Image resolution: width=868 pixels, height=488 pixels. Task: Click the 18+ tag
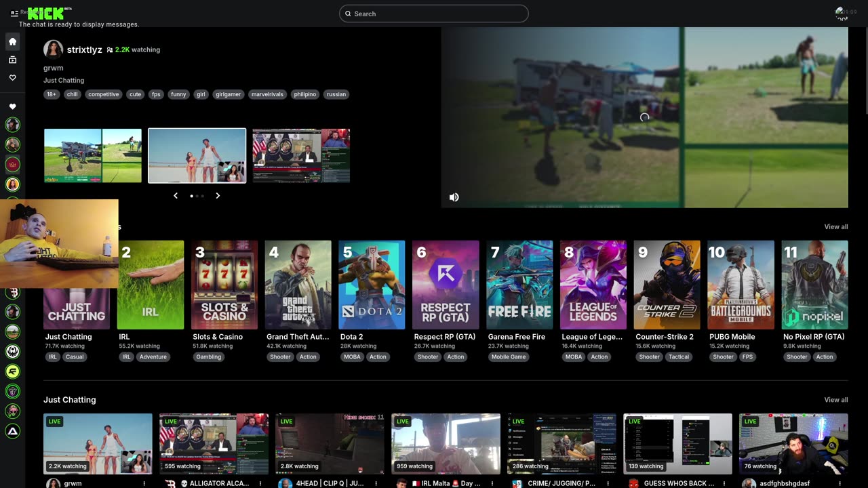(x=52, y=94)
